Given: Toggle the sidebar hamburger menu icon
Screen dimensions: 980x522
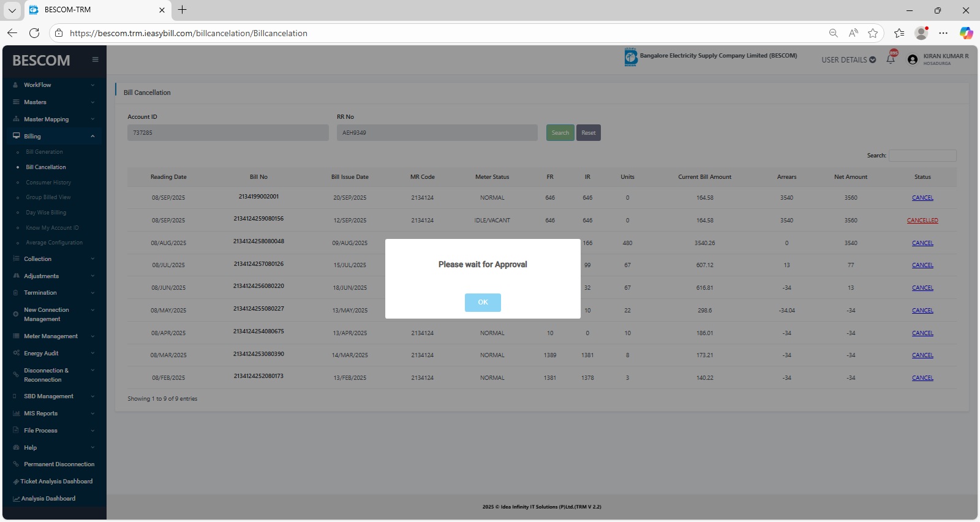Looking at the screenshot, I should (95, 59).
